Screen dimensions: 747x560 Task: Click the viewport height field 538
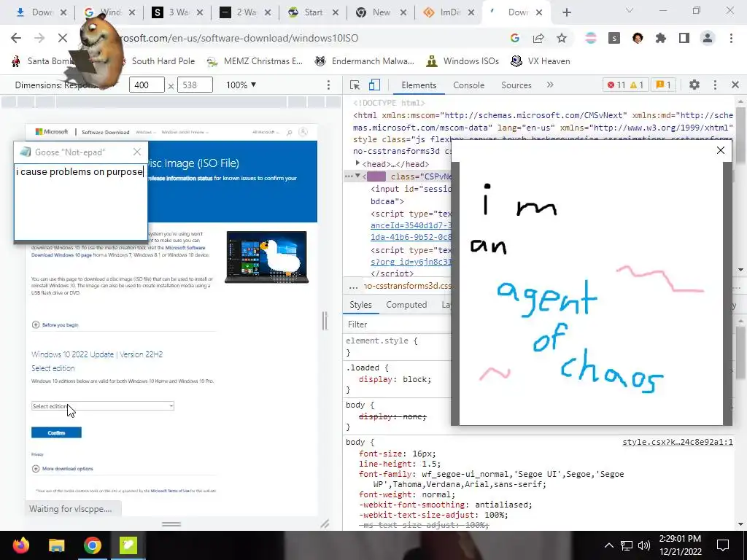[195, 85]
